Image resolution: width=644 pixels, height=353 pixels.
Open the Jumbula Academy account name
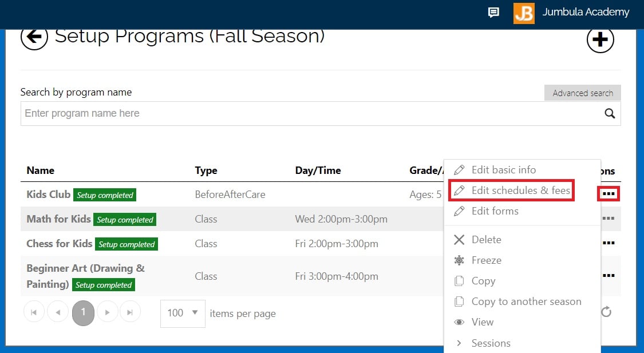click(586, 13)
